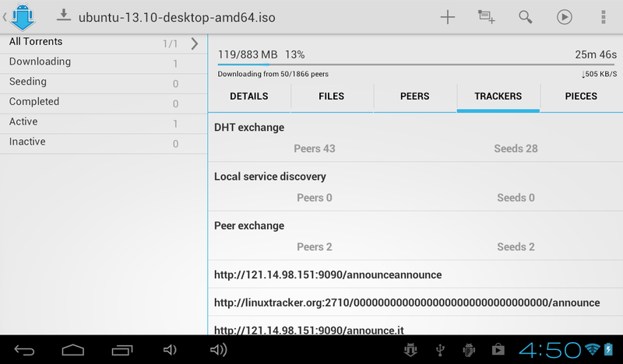
Task: Switch to the FILES tab
Action: [332, 96]
